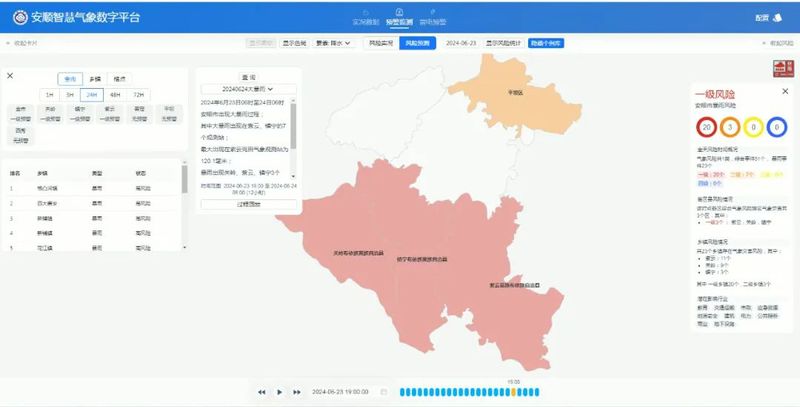Click the last blue segment of timeline

coord(537,392)
